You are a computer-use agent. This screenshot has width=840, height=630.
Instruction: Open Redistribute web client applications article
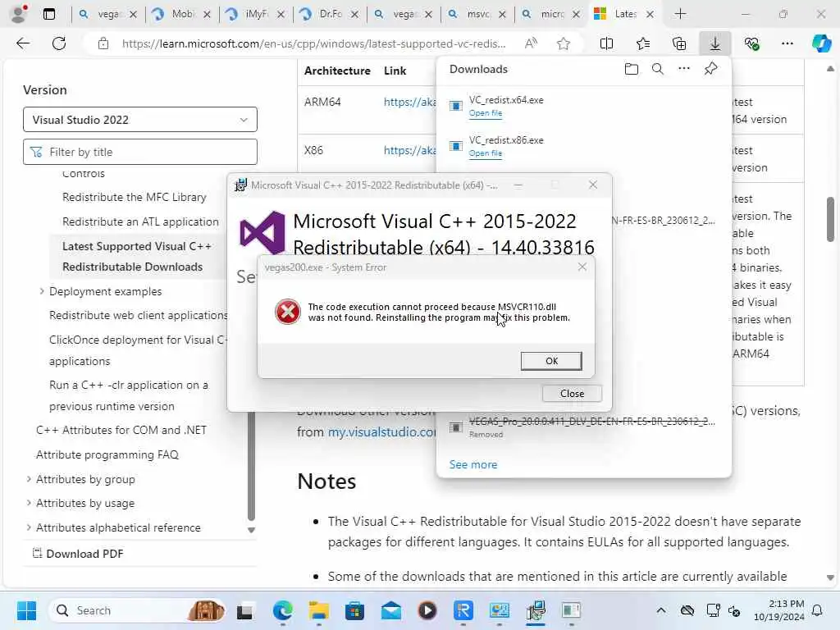pyautogui.click(x=138, y=316)
